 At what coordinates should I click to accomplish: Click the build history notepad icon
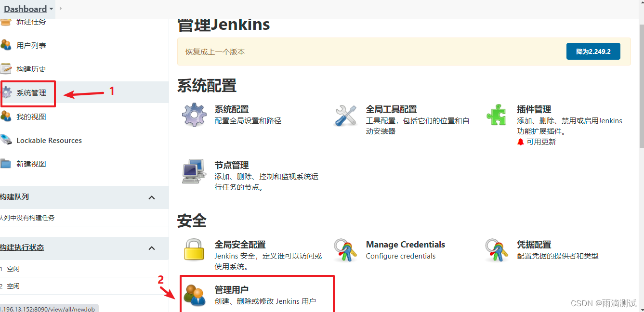(x=6, y=69)
